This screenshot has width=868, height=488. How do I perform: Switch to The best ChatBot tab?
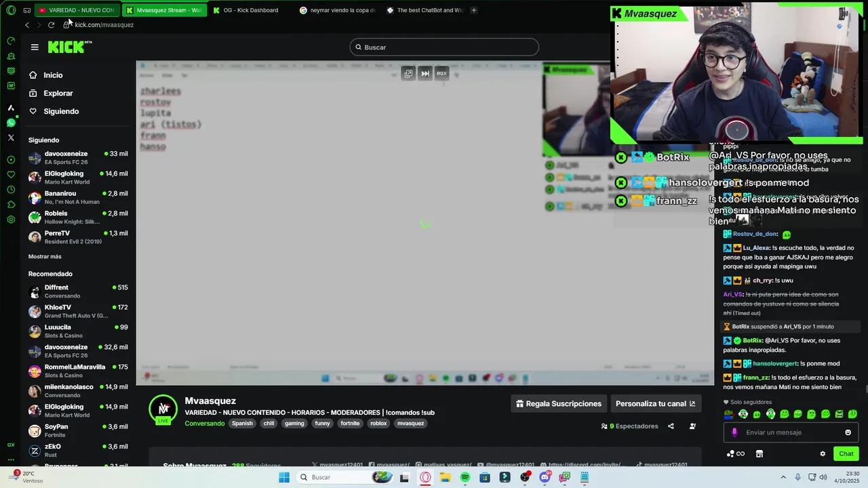click(425, 10)
